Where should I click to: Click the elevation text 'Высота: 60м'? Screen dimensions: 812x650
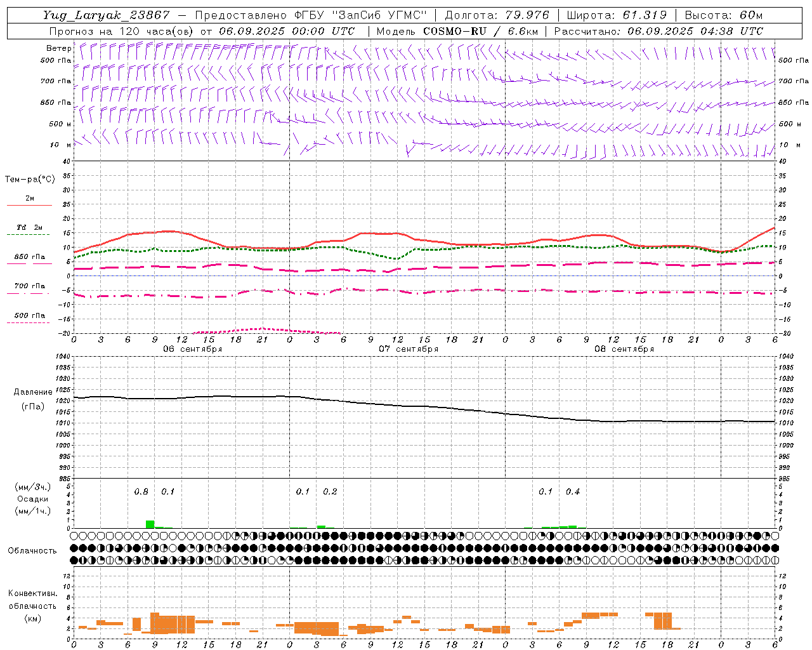[x=724, y=15]
